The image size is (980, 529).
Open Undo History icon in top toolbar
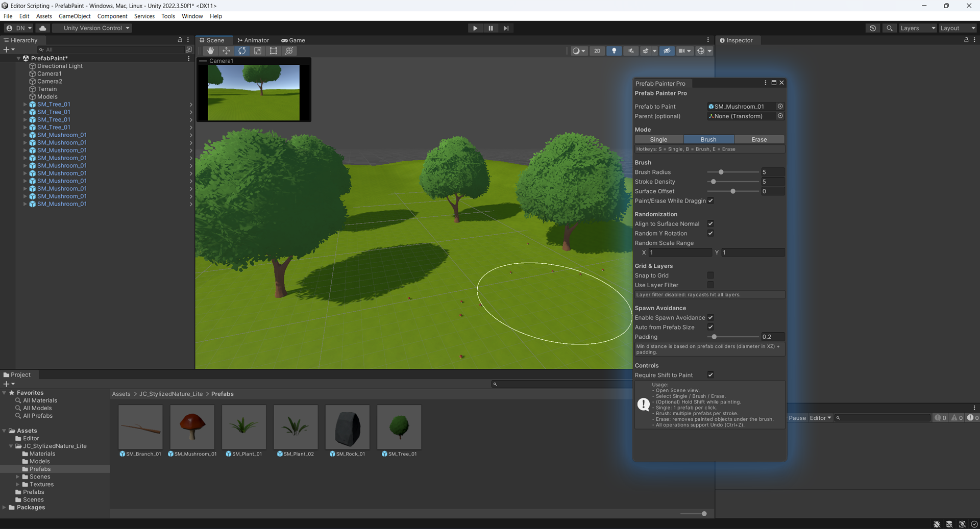point(873,28)
